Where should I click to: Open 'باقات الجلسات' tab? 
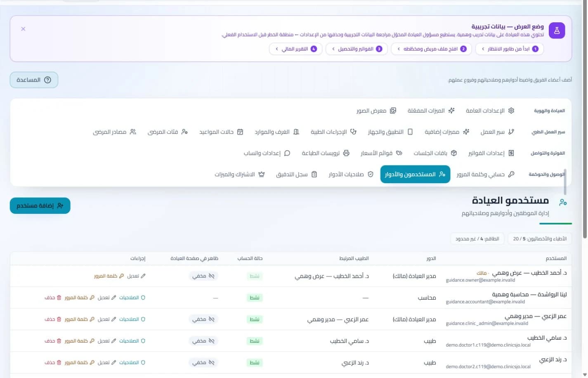[435, 153]
